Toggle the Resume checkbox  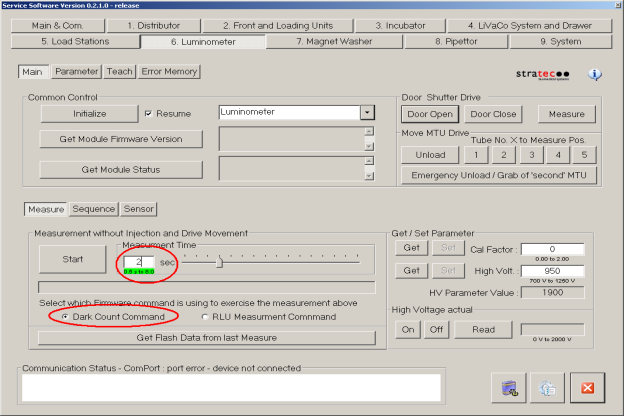coord(148,114)
